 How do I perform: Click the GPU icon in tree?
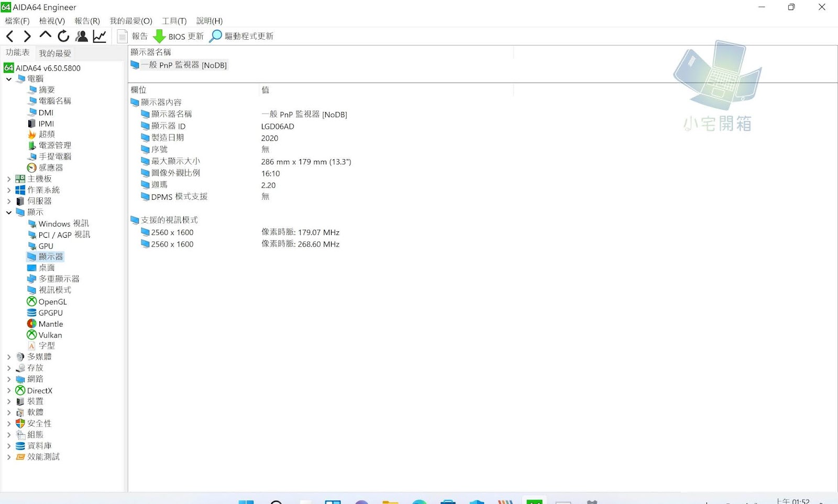coord(32,246)
